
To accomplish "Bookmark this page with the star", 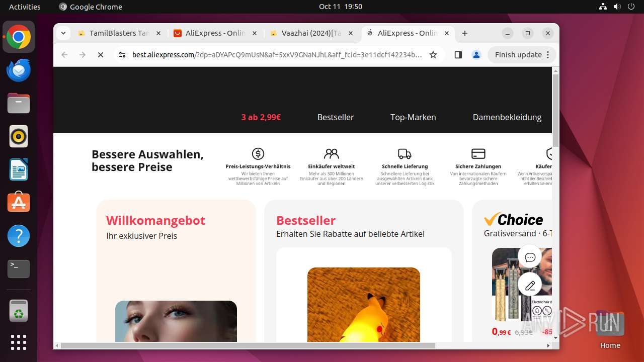I will (x=433, y=55).
